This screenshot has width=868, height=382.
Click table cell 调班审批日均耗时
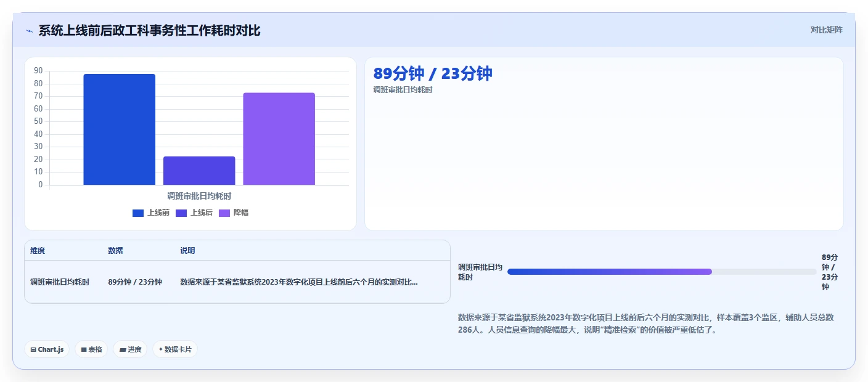pyautogui.click(x=60, y=282)
